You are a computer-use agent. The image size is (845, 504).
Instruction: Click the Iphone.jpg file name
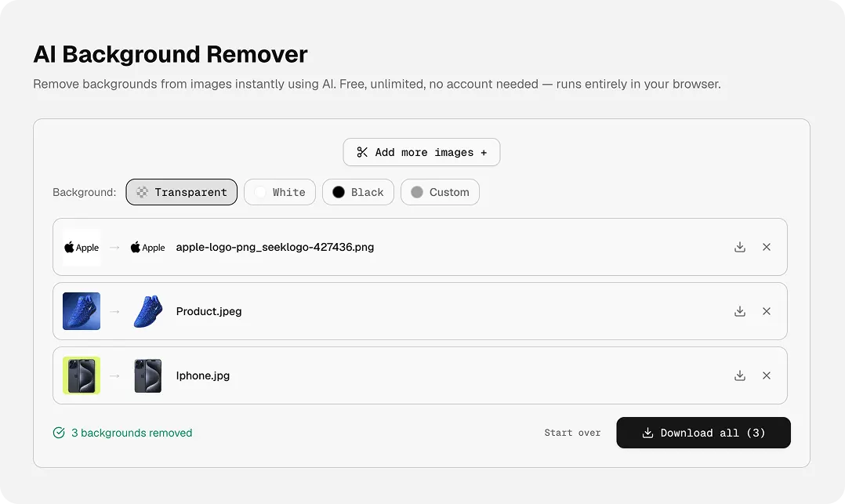[202, 375]
